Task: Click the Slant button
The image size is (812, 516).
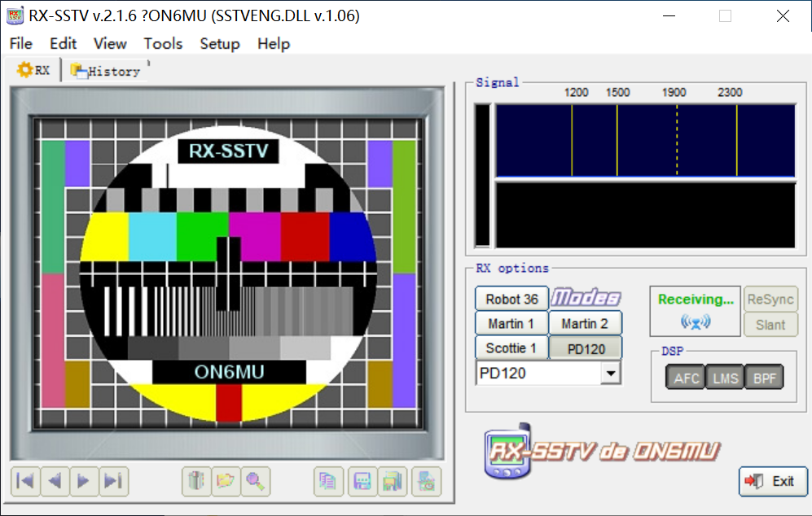Action: click(x=770, y=325)
